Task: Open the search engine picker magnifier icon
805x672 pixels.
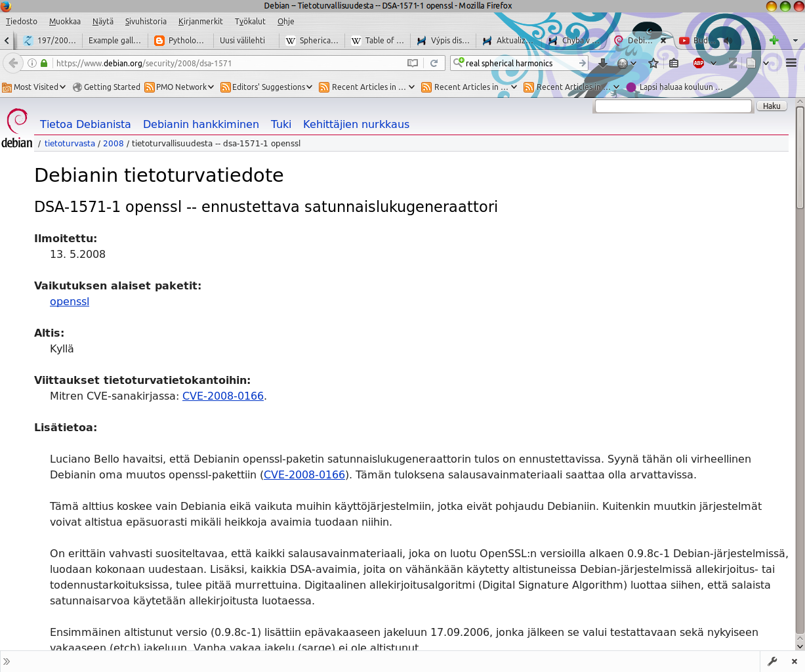Action: coord(458,62)
